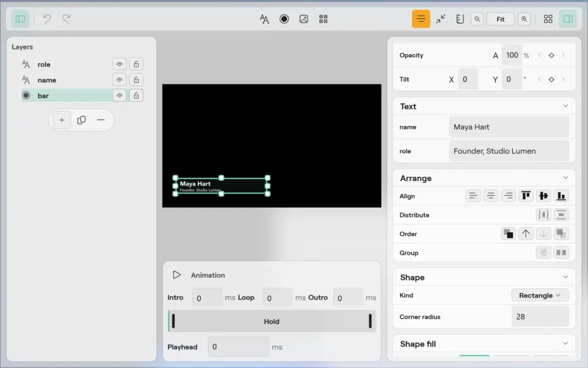Click the Corner radius field
588x368 pixels.
[540, 317]
